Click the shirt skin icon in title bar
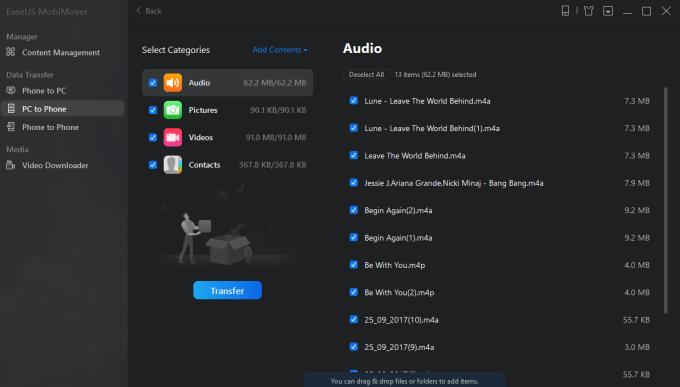The image size is (680, 387). click(588, 11)
